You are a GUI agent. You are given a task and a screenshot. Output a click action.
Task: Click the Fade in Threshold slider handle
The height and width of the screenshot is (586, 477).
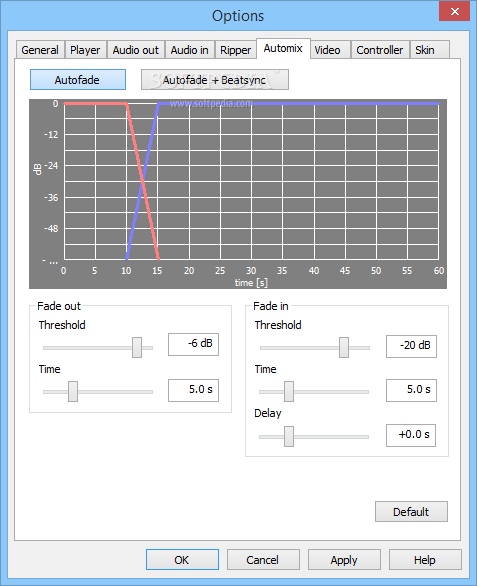[344, 347]
